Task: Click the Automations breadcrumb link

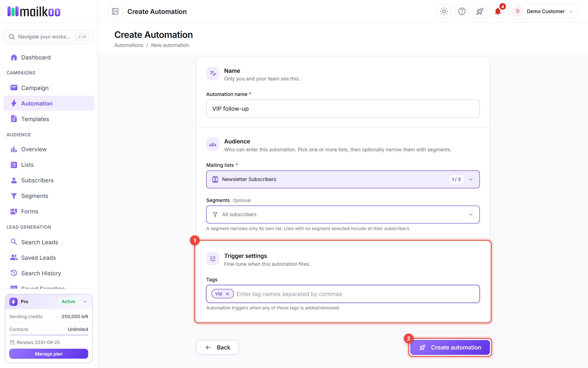Action: pos(129,45)
